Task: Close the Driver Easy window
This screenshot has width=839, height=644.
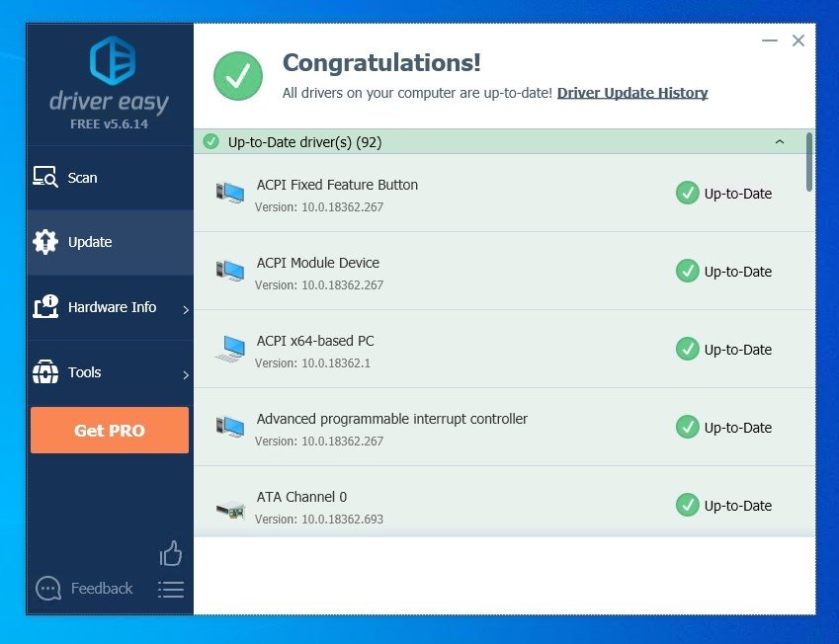Action: (x=798, y=40)
